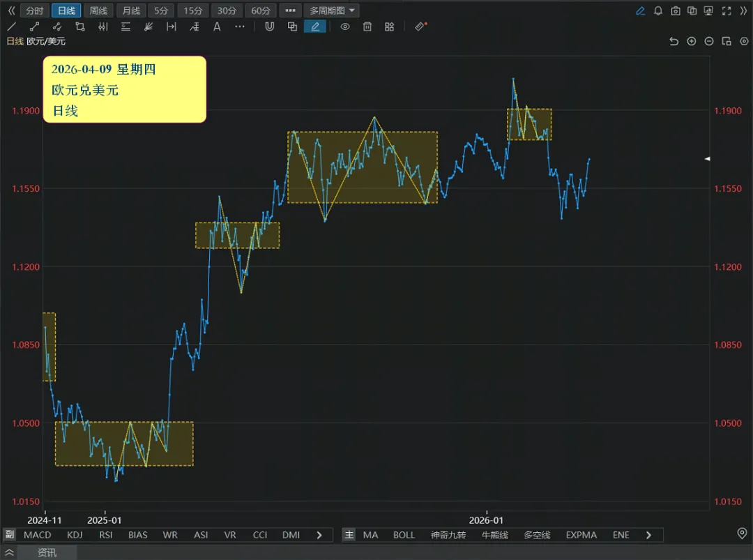Select the 牛熊线 indicator
Image resolution: width=753 pixels, height=560 pixels.
(494, 535)
